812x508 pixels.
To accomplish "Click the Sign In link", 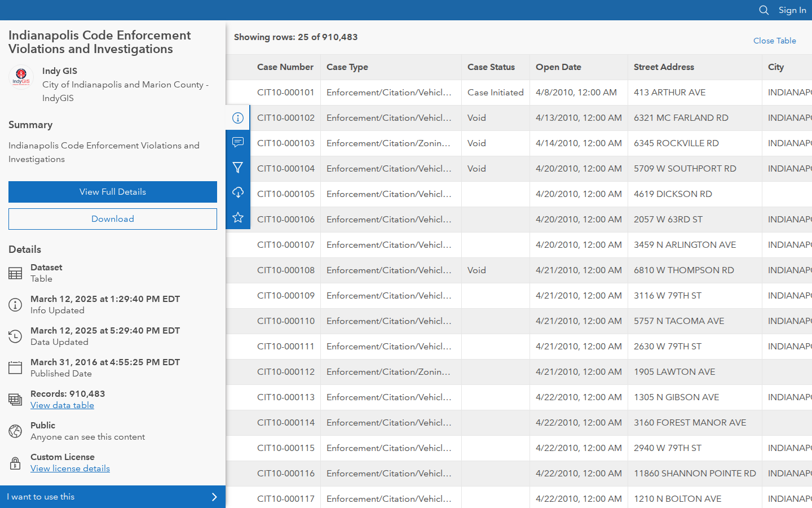I will tap(792, 10).
